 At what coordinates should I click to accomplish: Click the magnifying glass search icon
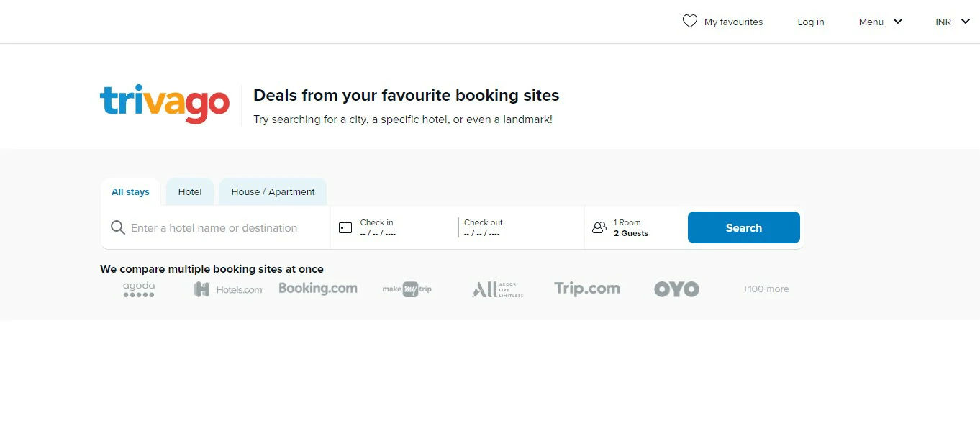pos(118,228)
